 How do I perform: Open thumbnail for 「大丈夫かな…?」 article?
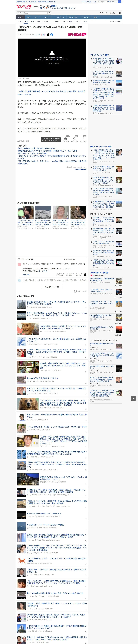click(x=25, y=212)
